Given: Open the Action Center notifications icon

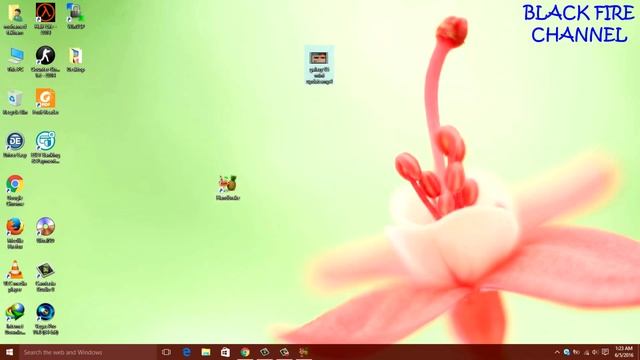Looking at the screenshot, I should [605, 352].
